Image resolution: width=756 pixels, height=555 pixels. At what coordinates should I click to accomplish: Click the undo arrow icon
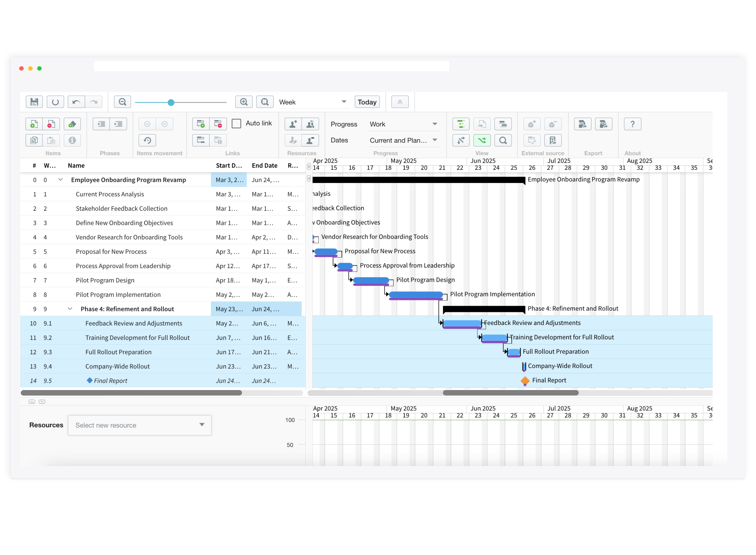pos(76,102)
